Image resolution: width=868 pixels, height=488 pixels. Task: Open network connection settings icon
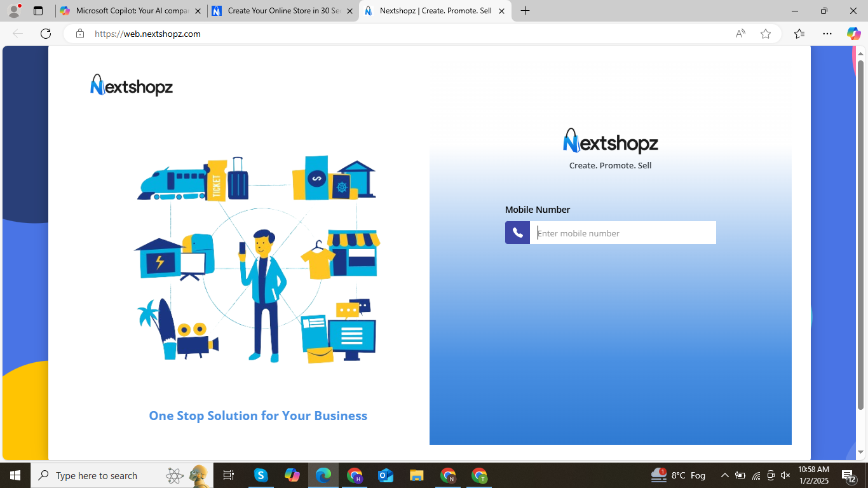tap(756, 475)
